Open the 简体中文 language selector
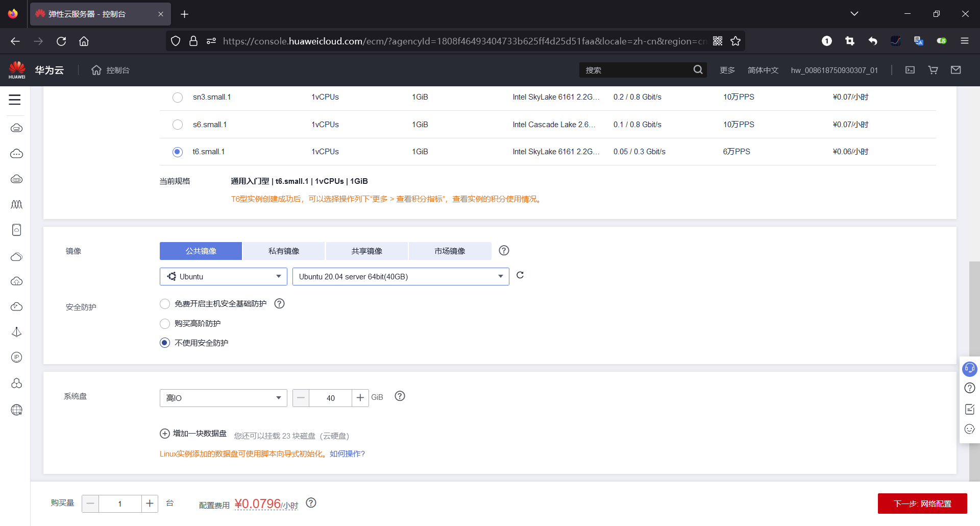Image resolution: width=980 pixels, height=526 pixels. click(763, 70)
